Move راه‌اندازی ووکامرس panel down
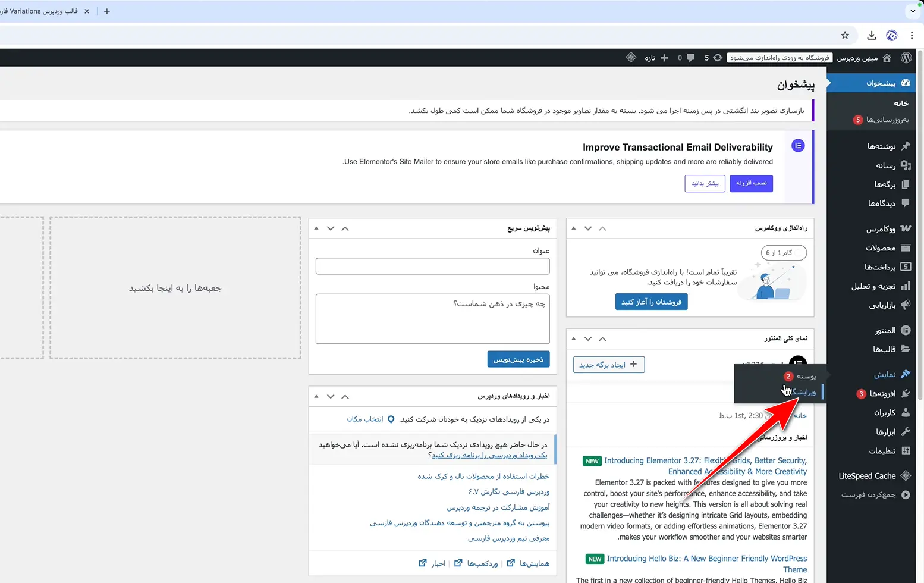 pyautogui.click(x=588, y=228)
